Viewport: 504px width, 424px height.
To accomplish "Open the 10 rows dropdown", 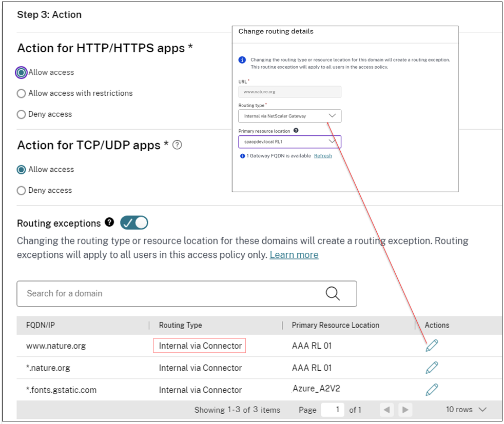I will (x=463, y=409).
